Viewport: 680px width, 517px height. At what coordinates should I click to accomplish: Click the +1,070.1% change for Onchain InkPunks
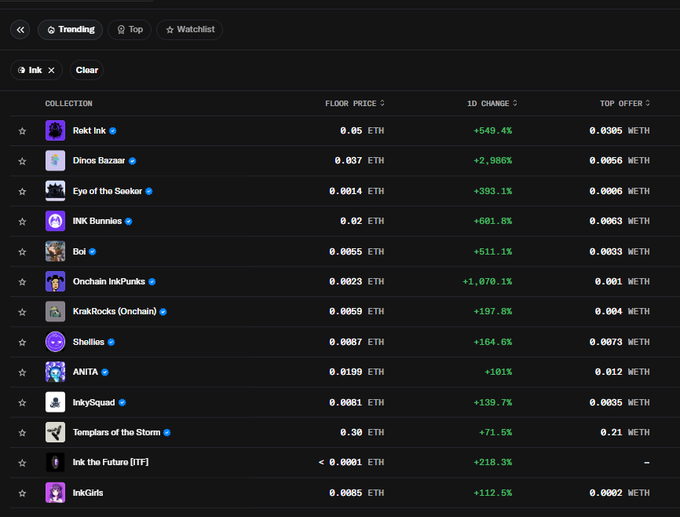click(487, 281)
